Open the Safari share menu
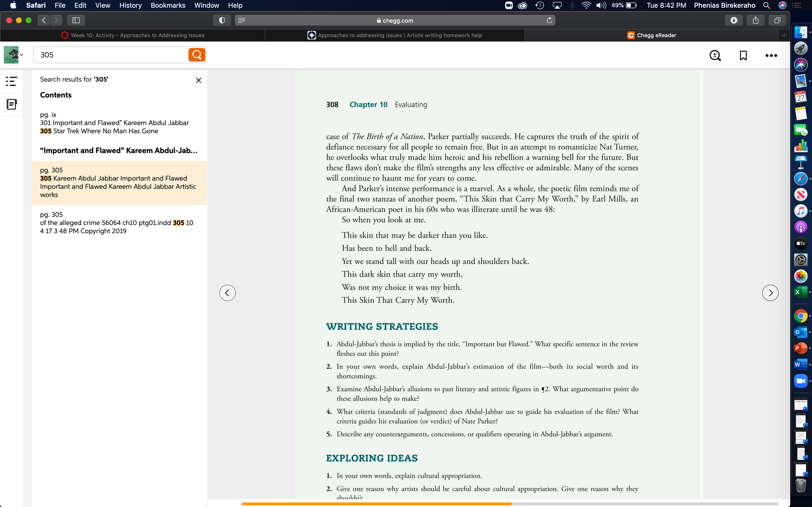 click(x=755, y=21)
